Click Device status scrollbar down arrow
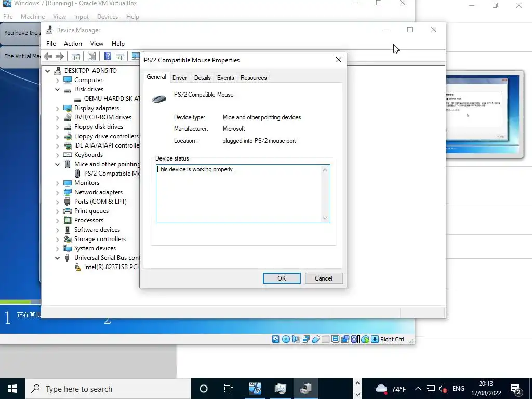 [325, 218]
